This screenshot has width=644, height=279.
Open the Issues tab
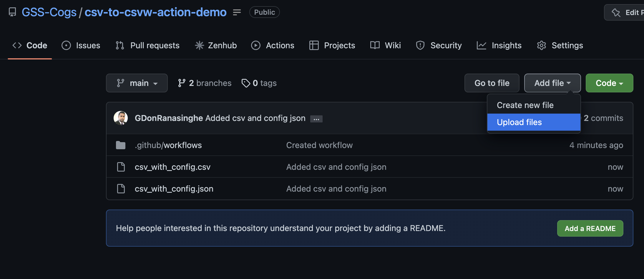tap(81, 45)
